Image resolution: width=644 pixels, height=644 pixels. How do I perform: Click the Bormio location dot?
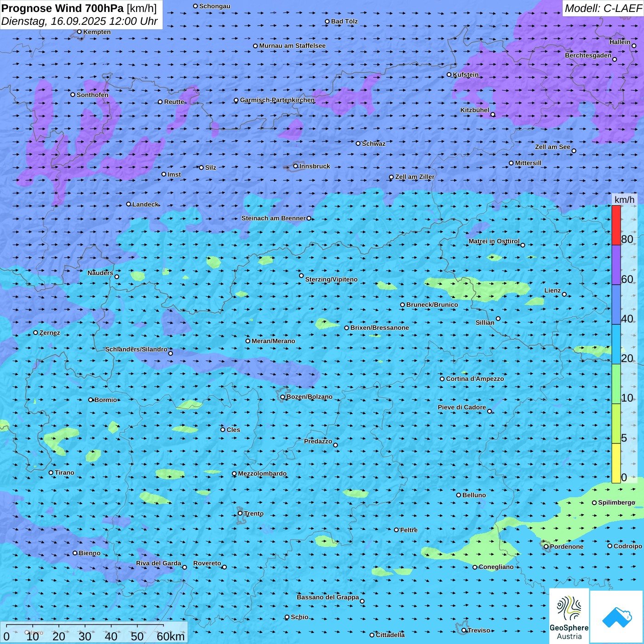91,400
